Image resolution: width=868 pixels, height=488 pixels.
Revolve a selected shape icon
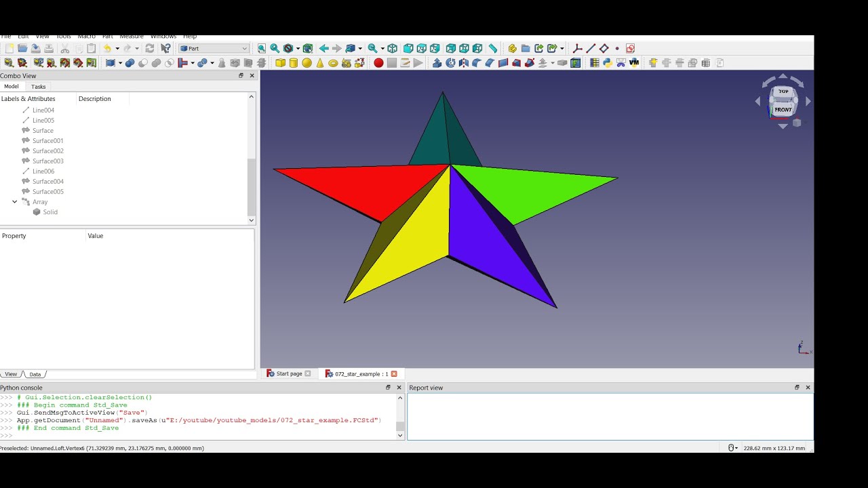pyautogui.click(x=450, y=63)
